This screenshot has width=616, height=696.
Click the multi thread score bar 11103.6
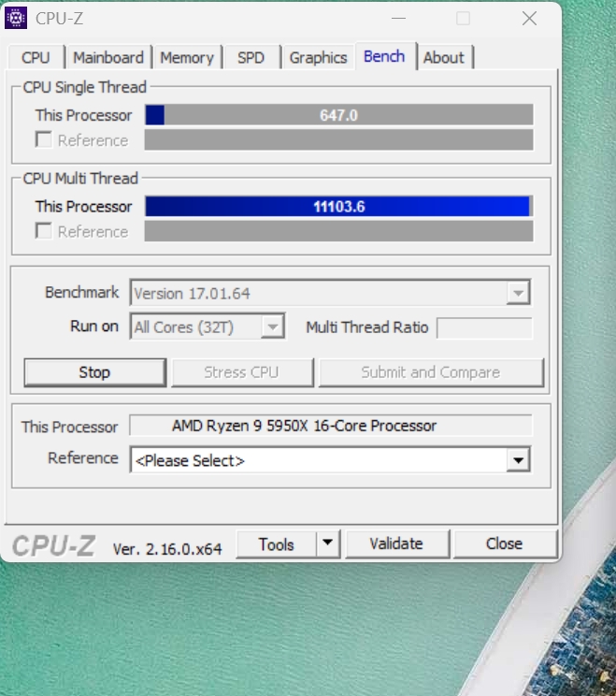tap(338, 207)
